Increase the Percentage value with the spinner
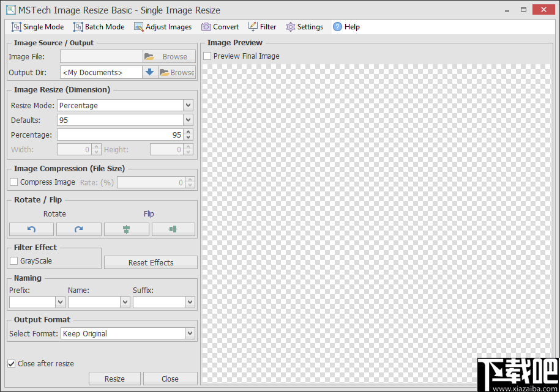This screenshot has width=560, height=392. (187, 131)
